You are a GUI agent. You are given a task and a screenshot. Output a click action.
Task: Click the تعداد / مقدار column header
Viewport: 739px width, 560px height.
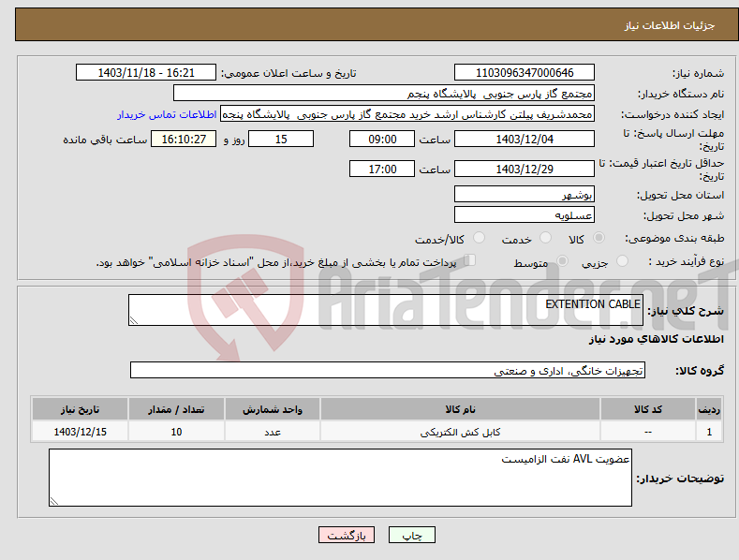[176, 409]
